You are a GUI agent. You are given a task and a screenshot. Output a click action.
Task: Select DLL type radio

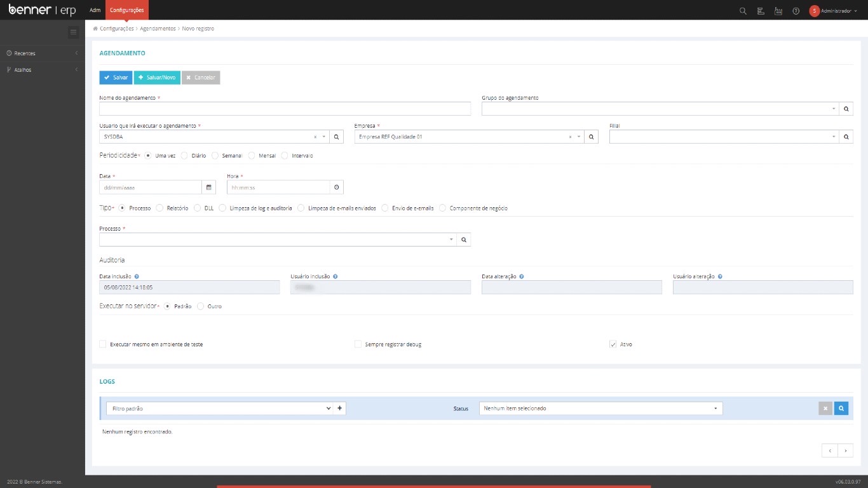coord(198,208)
